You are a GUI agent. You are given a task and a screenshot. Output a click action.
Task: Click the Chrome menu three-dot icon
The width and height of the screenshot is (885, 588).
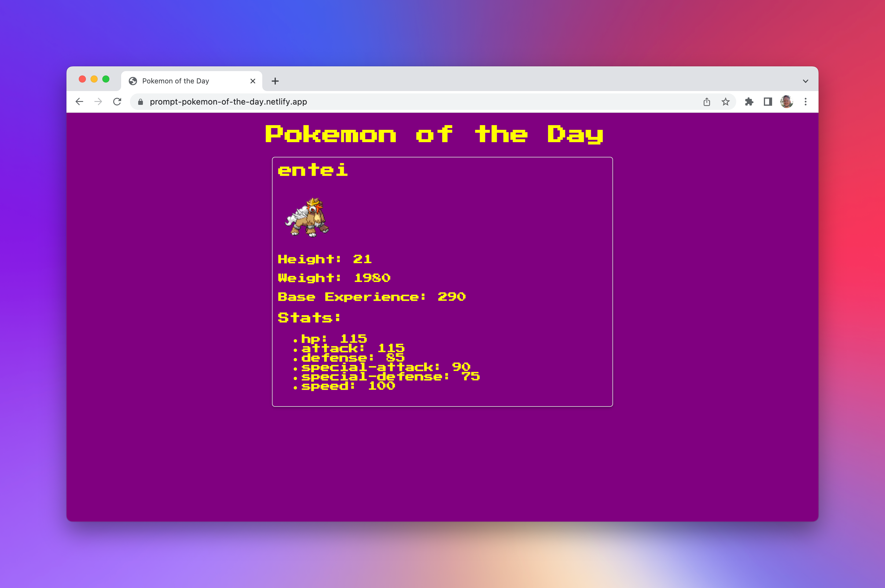point(805,102)
